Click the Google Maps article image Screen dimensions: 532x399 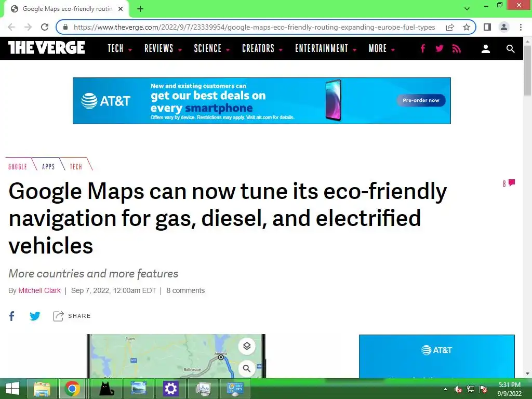(176, 356)
